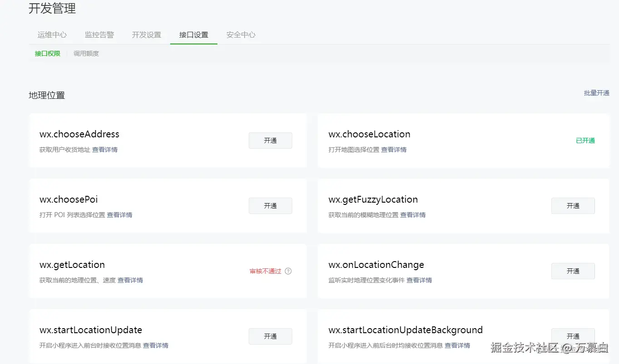Switch to the 运维中心 tab
Screen dimensions: 619x364
(52, 35)
